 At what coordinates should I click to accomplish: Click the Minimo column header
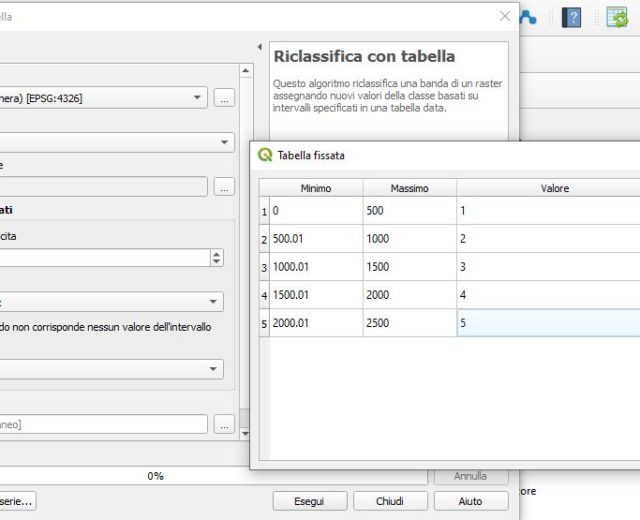tap(315, 188)
